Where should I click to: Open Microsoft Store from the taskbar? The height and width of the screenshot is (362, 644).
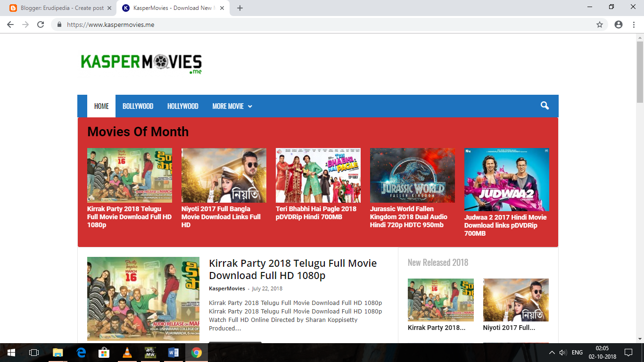tap(104, 353)
